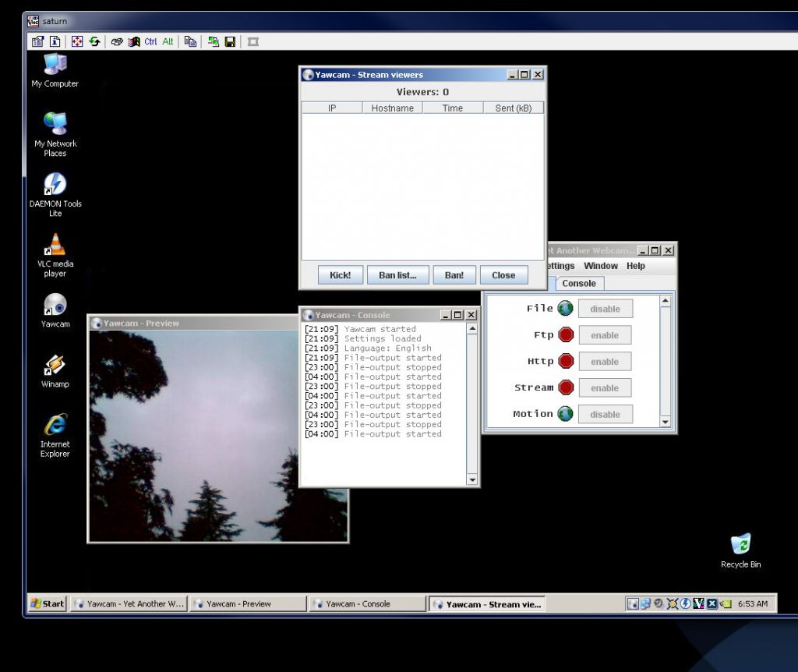Sort viewers by the IP column header
The width and height of the screenshot is (798, 672).
pos(332,108)
